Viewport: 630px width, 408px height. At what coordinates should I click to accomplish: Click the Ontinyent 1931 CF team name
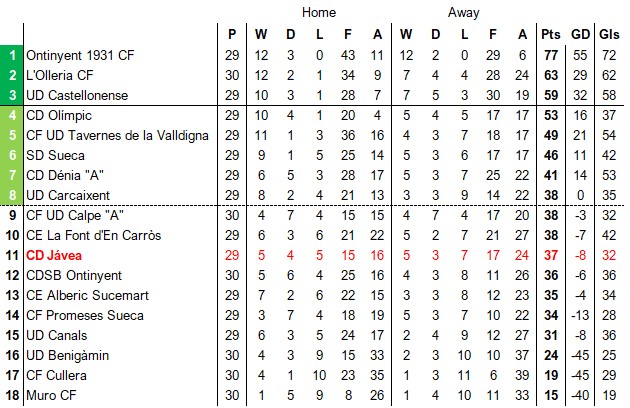point(80,55)
